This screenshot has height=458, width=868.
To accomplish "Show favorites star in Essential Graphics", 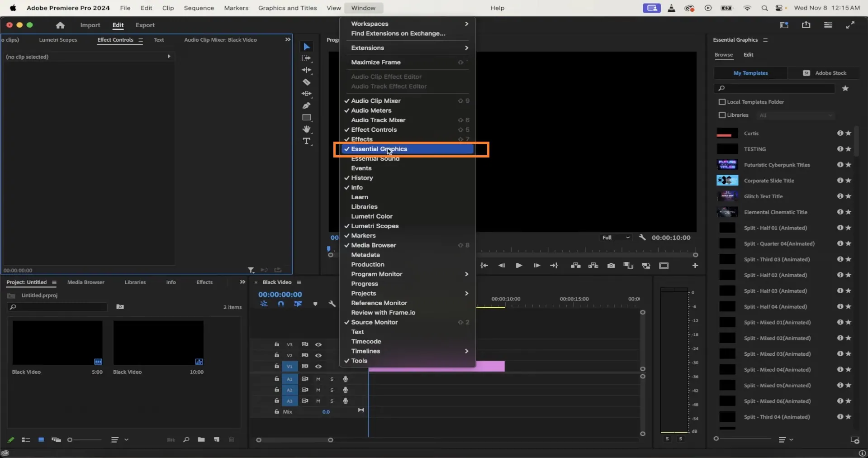I will click(845, 88).
